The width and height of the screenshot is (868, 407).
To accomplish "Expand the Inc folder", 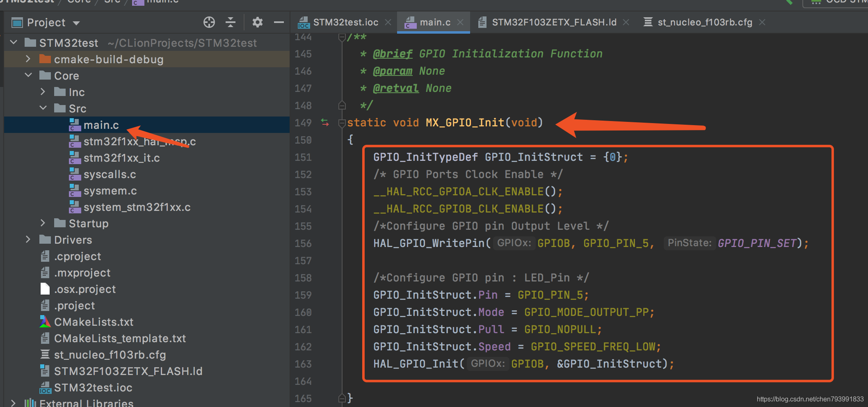I will pos(43,91).
